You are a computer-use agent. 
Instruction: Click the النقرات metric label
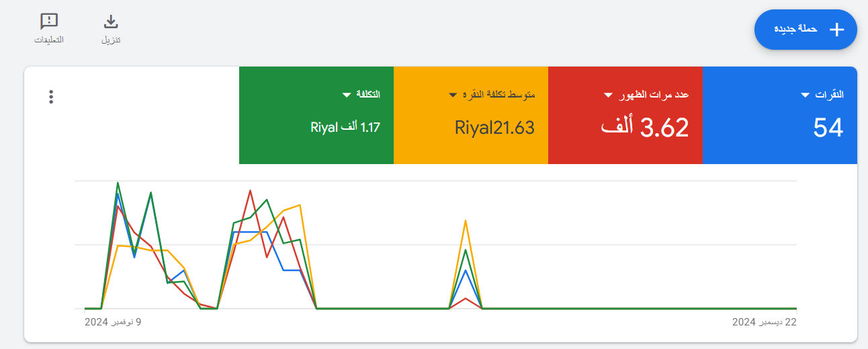pyautogui.click(x=829, y=95)
